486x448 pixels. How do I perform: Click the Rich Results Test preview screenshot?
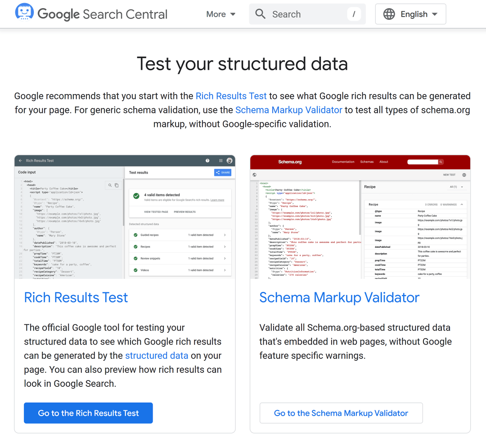coord(125,217)
